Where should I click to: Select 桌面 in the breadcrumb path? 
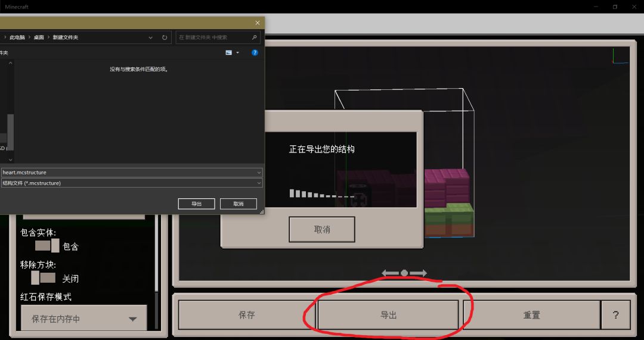coord(39,38)
